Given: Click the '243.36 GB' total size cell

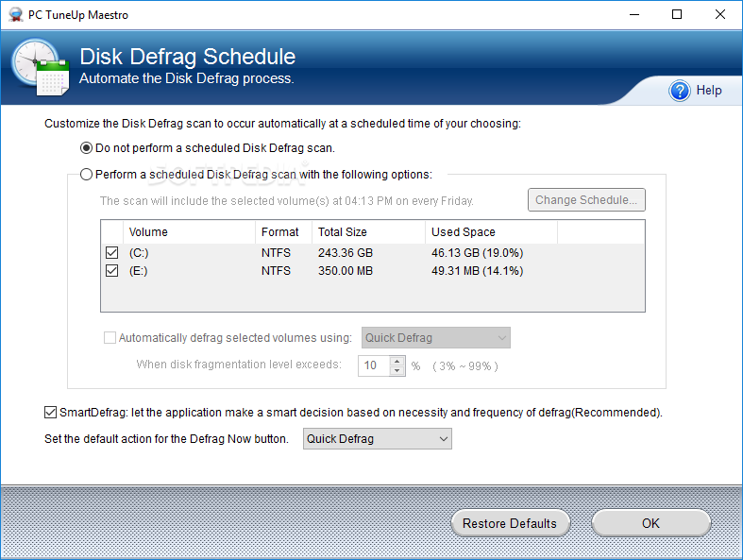Looking at the screenshot, I should (345, 253).
